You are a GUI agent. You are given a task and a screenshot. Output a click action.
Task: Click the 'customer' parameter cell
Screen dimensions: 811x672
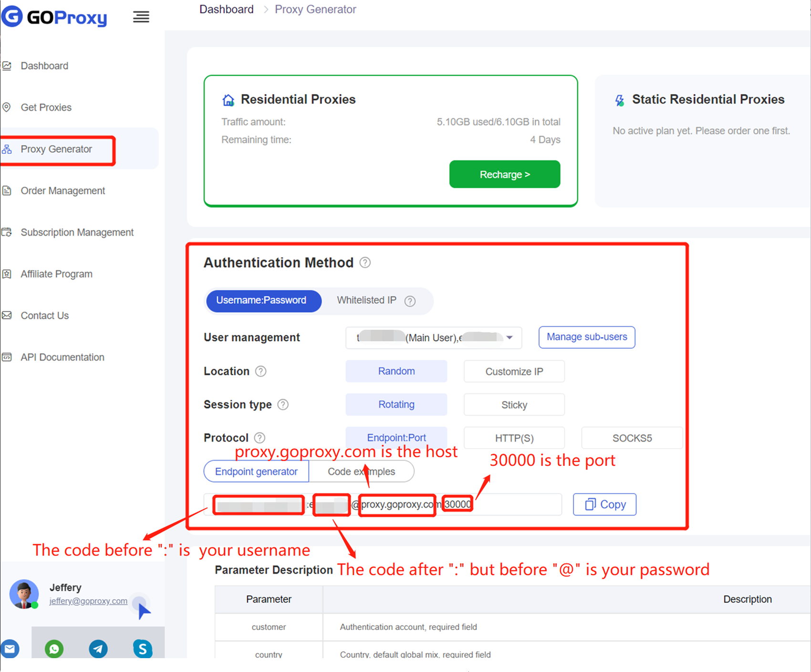click(269, 627)
